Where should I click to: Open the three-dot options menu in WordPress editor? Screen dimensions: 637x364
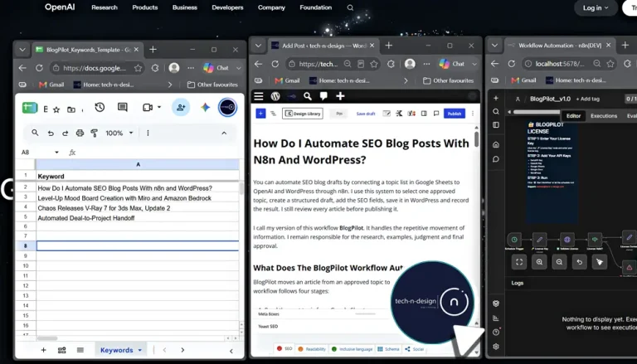click(473, 114)
